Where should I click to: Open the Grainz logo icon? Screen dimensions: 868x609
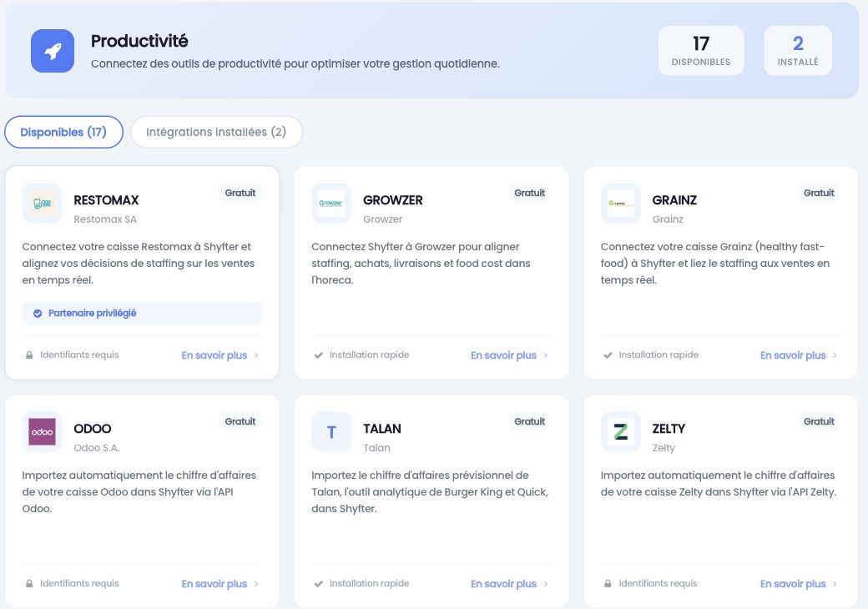pos(621,204)
